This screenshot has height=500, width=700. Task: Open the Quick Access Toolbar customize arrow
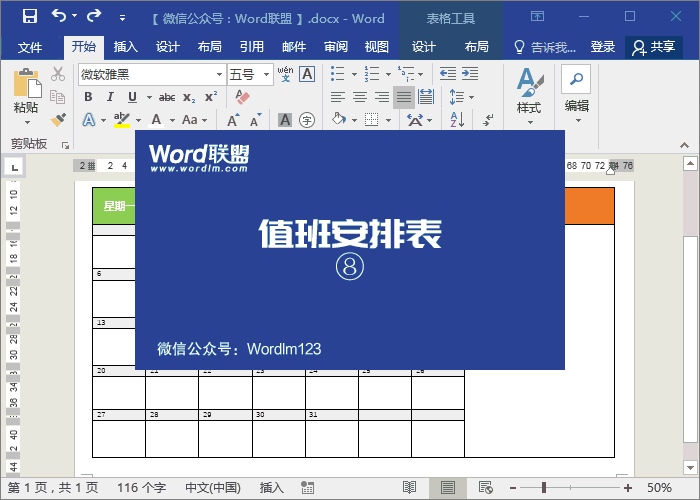122,18
